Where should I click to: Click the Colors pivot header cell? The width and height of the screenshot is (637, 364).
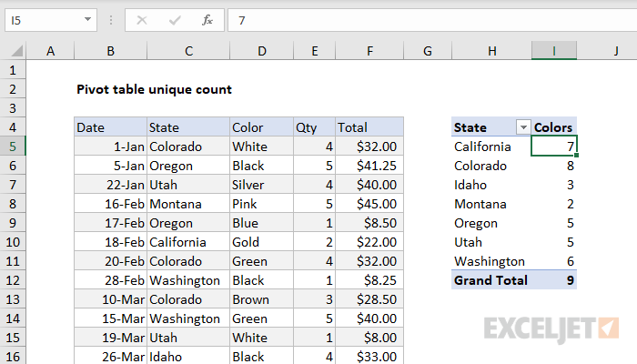click(x=554, y=127)
